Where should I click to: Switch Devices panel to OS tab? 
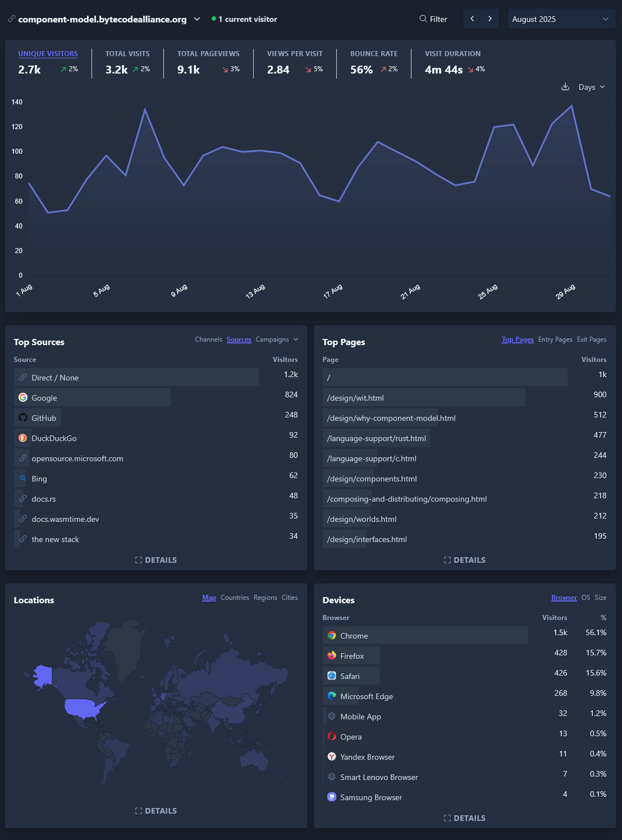pyautogui.click(x=586, y=598)
